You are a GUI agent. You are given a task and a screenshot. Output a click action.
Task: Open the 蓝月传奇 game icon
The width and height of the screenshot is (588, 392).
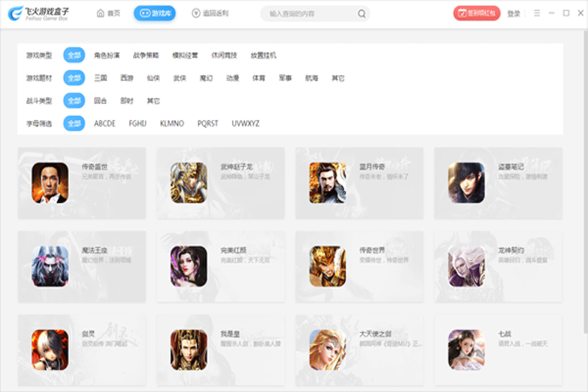tap(328, 182)
